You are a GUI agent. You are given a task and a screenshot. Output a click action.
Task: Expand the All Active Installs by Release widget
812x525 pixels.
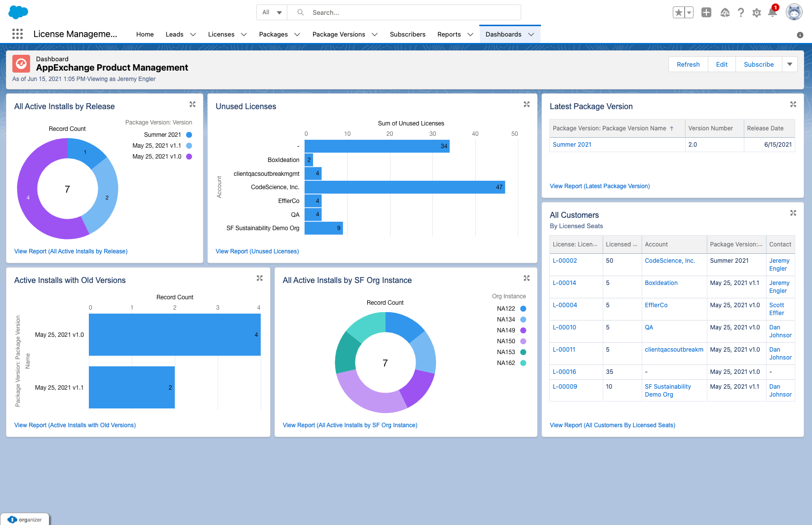tap(193, 104)
